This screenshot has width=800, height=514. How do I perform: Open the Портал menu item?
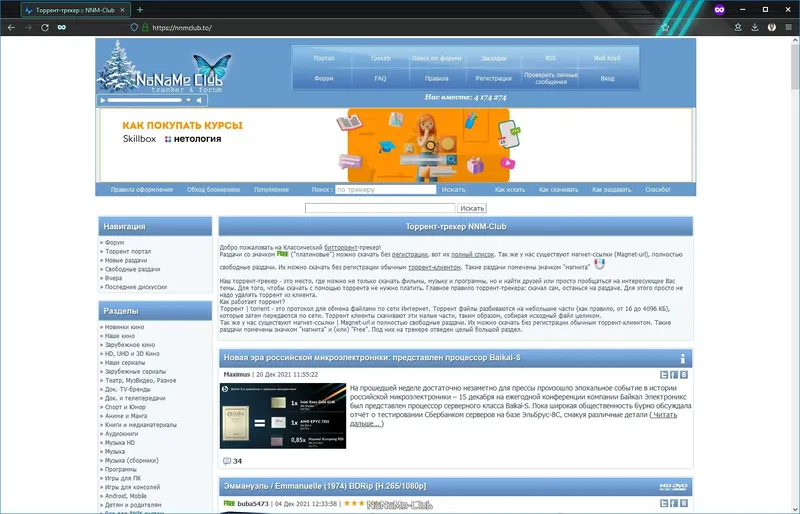click(324, 58)
